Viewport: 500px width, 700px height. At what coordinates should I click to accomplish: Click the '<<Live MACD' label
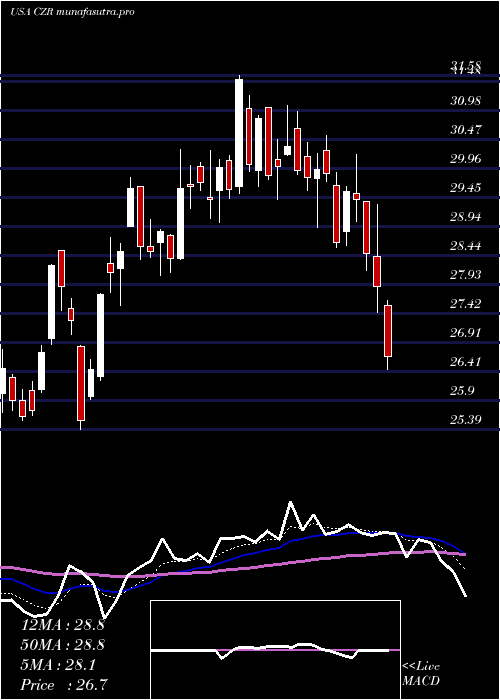click(421, 674)
